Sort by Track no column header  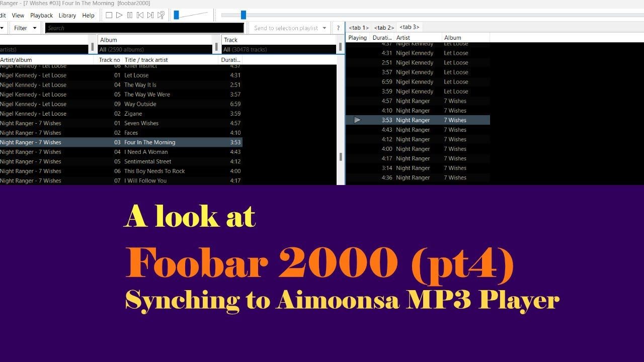click(108, 60)
